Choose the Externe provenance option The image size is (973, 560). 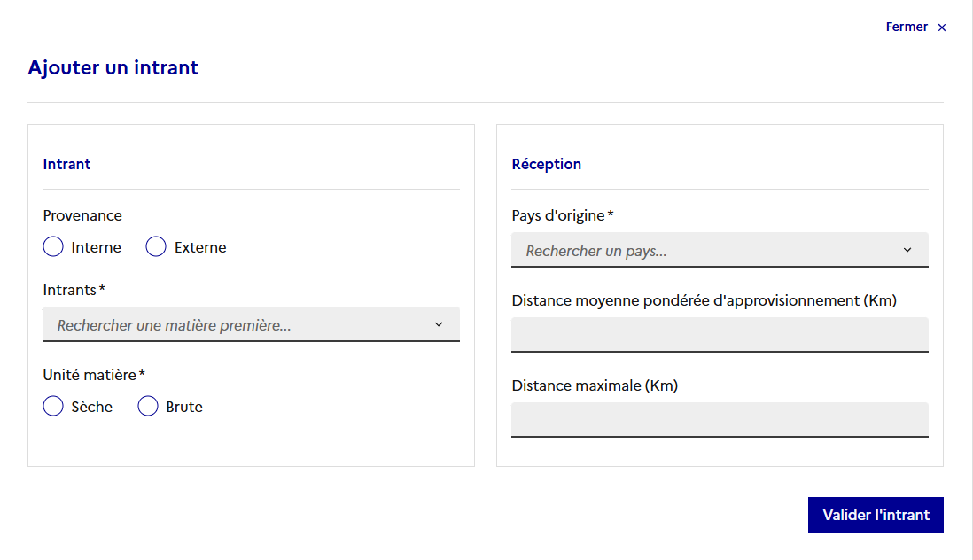[x=156, y=247]
